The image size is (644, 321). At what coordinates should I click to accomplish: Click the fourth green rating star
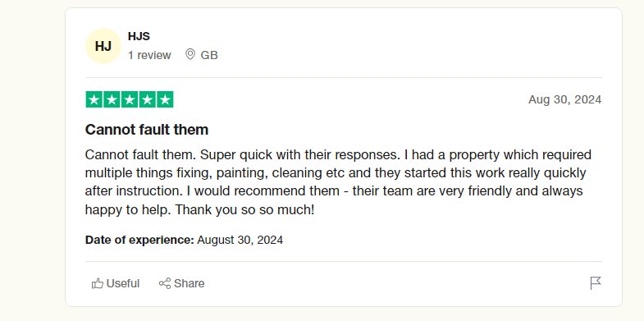tap(147, 99)
